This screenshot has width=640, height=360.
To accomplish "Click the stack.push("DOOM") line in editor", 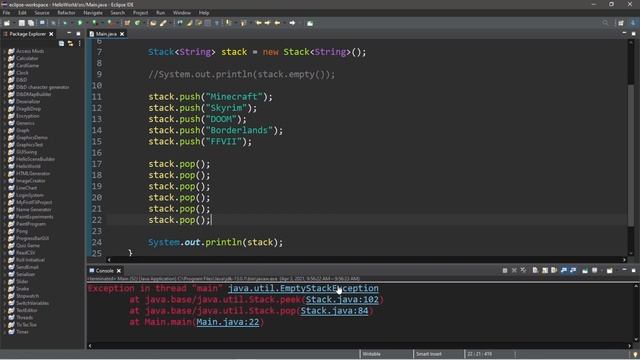I will [198, 119].
